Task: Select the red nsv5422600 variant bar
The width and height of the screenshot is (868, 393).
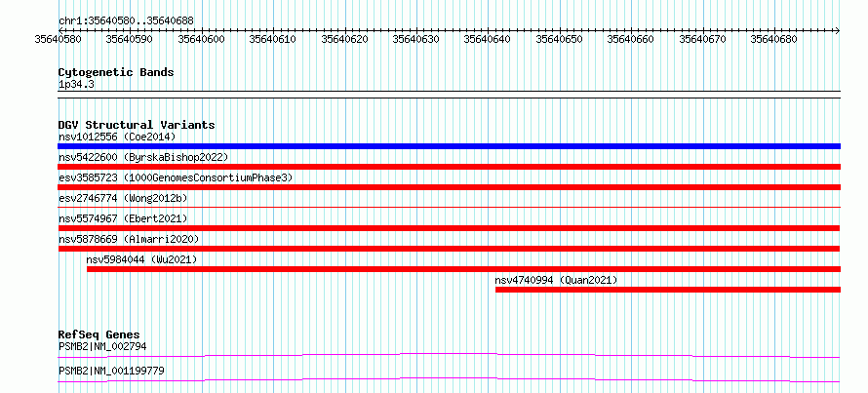Action: point(449,167)
